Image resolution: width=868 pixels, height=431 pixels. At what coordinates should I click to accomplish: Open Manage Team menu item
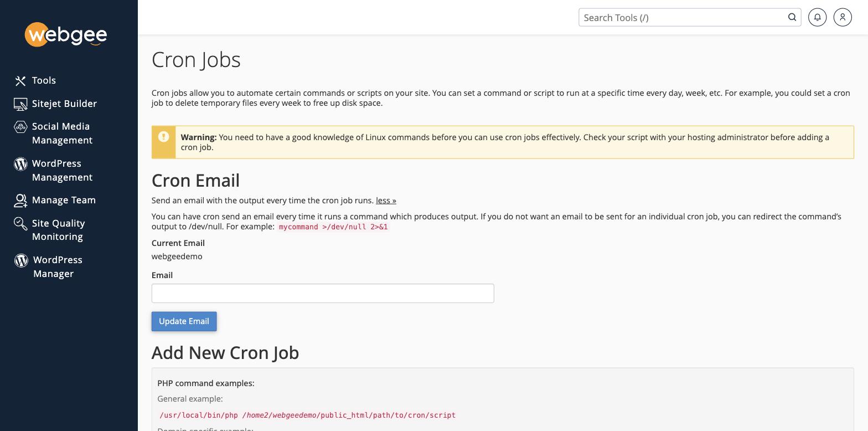[x=64, y=200]
